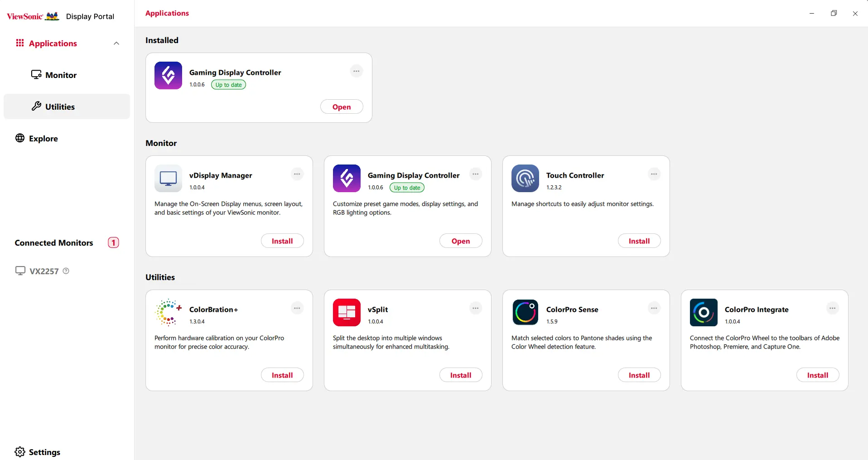Open more options for vDisplay Manager
Image resolution: width=868 pixels, height=460 pixels.
297,174
